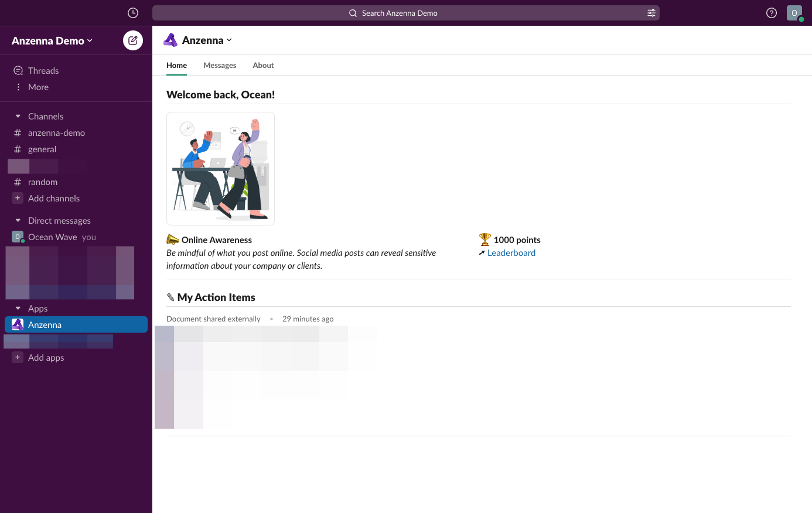Click the plus icon beside Add apps
This screenshot has width=812, height=513.
[x=18, y=358]
